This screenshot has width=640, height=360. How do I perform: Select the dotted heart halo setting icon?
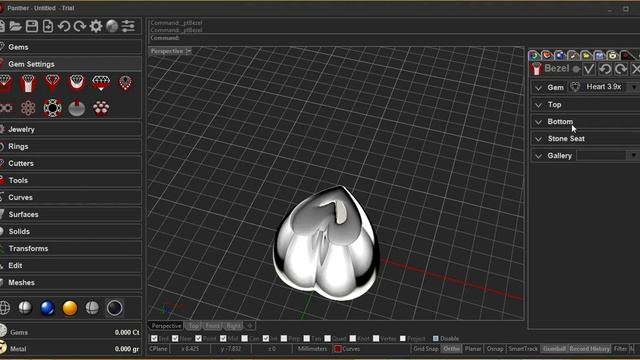[x=125, y=83]
